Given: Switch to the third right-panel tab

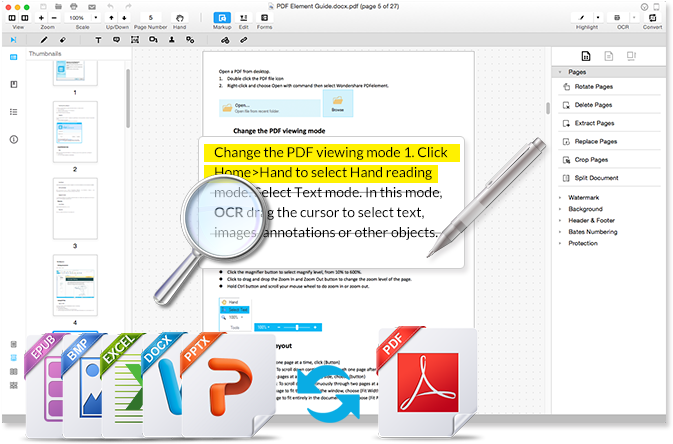Looking at the screenshot, I should tap(631, 56).
